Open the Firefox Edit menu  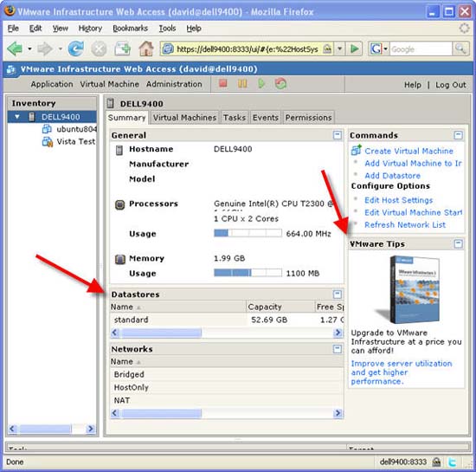pyautogui.click(x=35, y=29)
